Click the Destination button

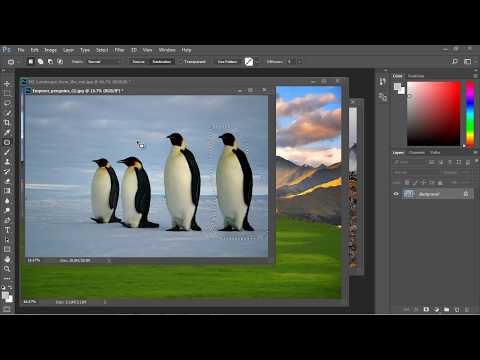pyautogui.click(x=162, y=62)
